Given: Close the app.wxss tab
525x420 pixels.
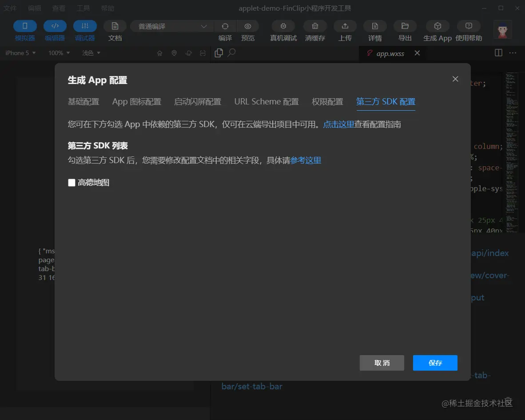Looking at the screenshot, I should point(417,53).
